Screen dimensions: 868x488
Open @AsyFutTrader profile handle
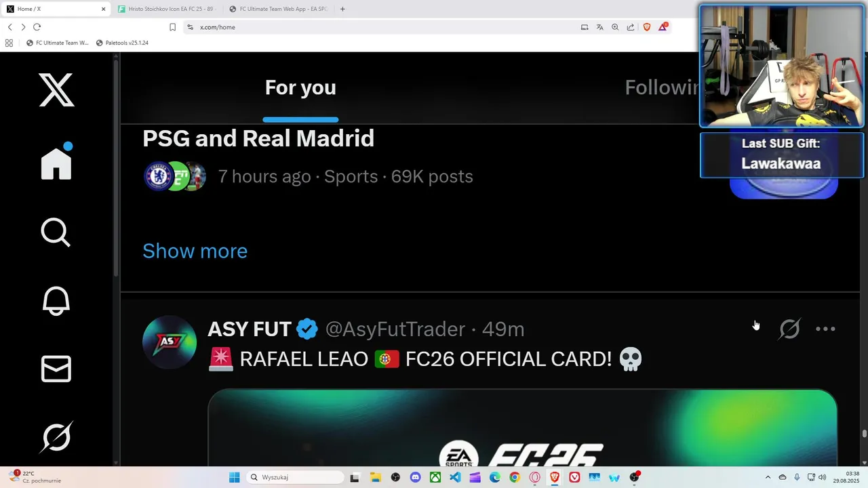tap(395, 329)
